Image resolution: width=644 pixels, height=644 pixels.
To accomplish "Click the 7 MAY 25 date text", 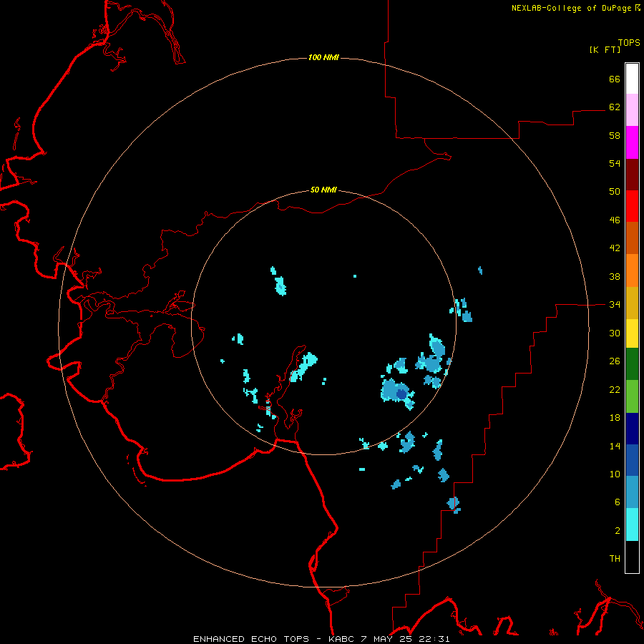I will point(386,639).
